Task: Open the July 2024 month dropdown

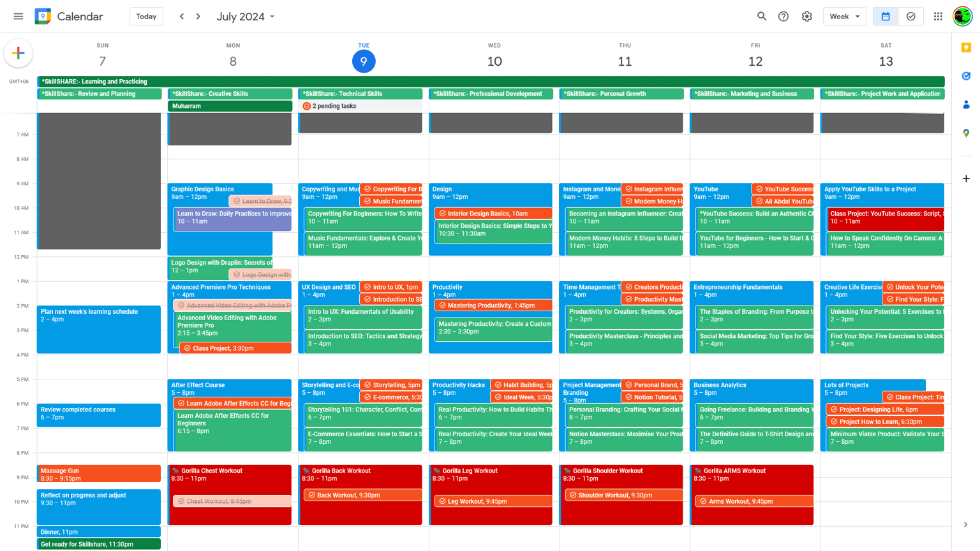Action: [x=246, y=17]
